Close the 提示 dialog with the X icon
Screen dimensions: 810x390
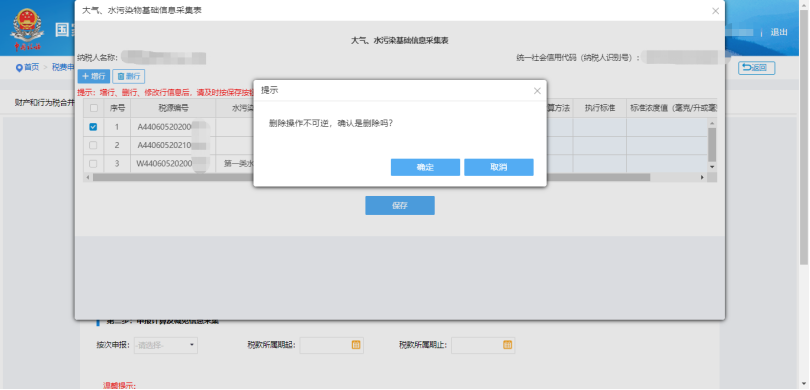pyautogui.click(x=537, y=91)
